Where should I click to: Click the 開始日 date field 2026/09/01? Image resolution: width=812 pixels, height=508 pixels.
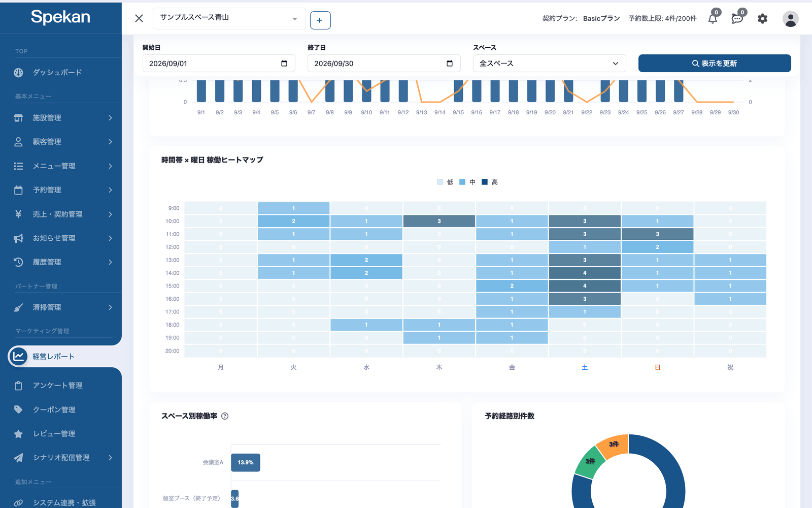click(x=219, y=63)
